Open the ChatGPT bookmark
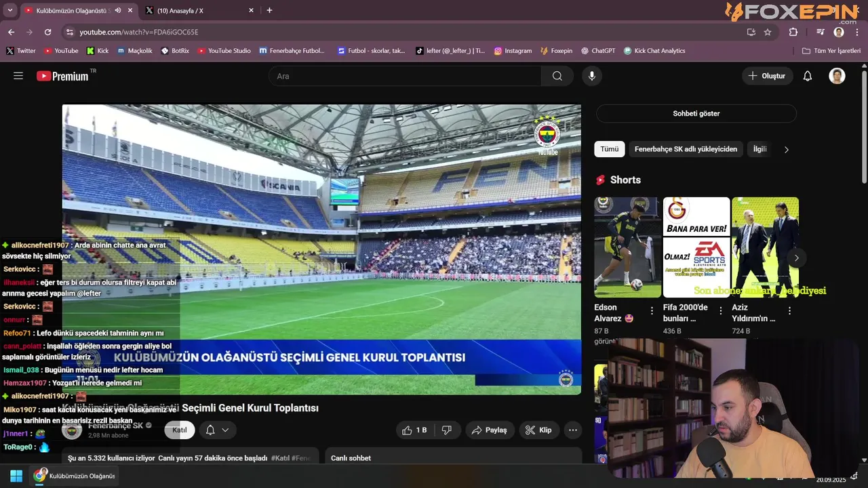 [x=598, y=51]
